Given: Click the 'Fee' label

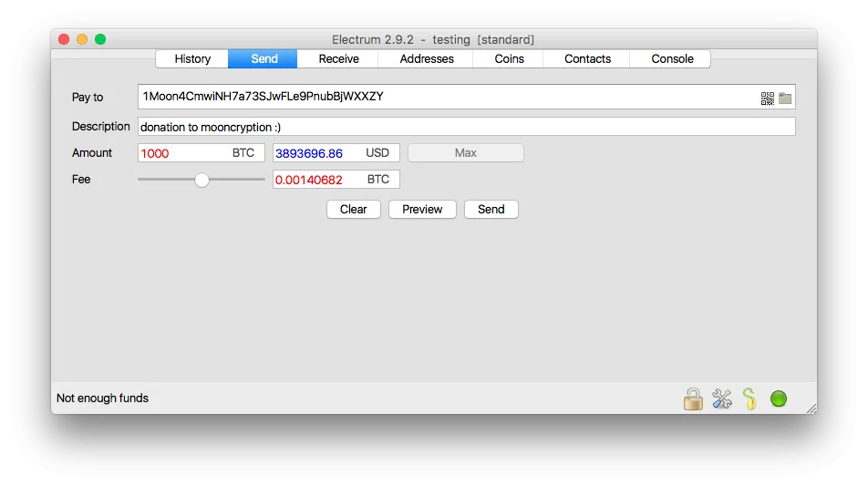Looking at the screenshot, I should click(x=81, y=180).
